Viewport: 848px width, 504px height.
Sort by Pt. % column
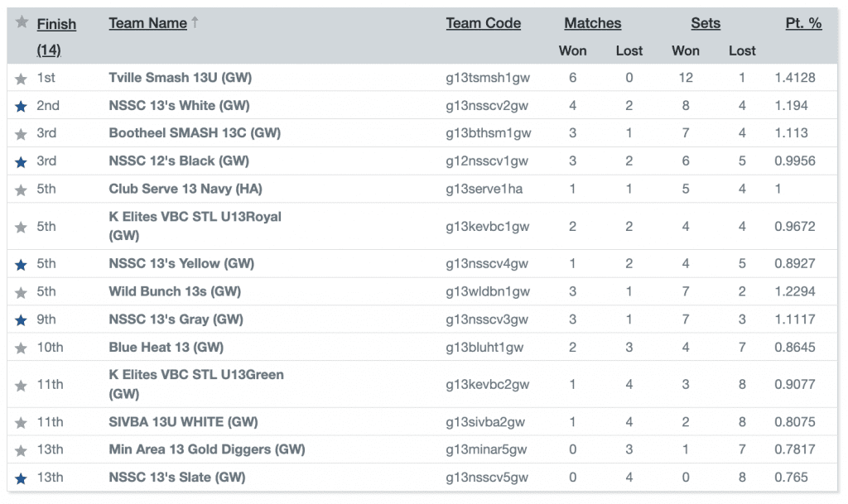click(x=803, y=23)
